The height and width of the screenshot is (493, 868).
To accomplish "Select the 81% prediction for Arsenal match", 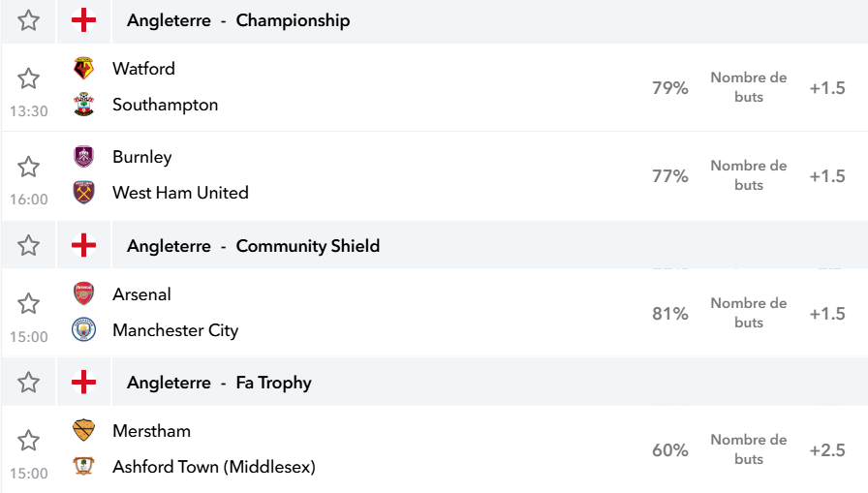I will 669,314.
